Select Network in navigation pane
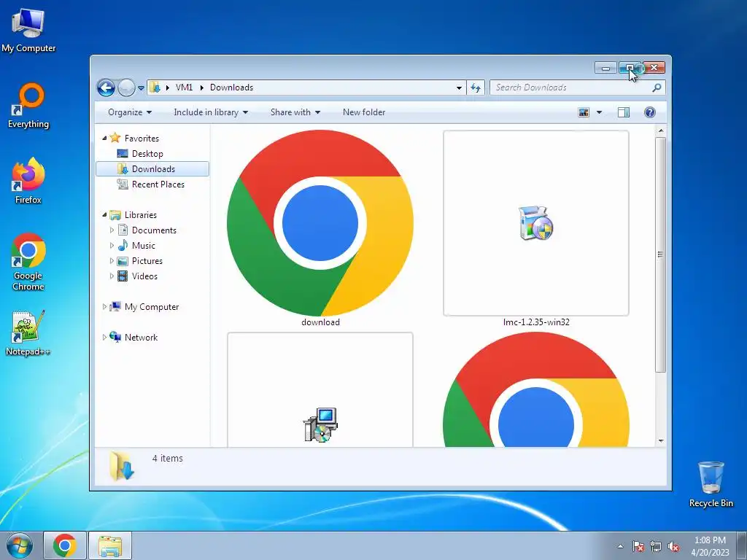The image size is (747, 560). pos(141,338)
